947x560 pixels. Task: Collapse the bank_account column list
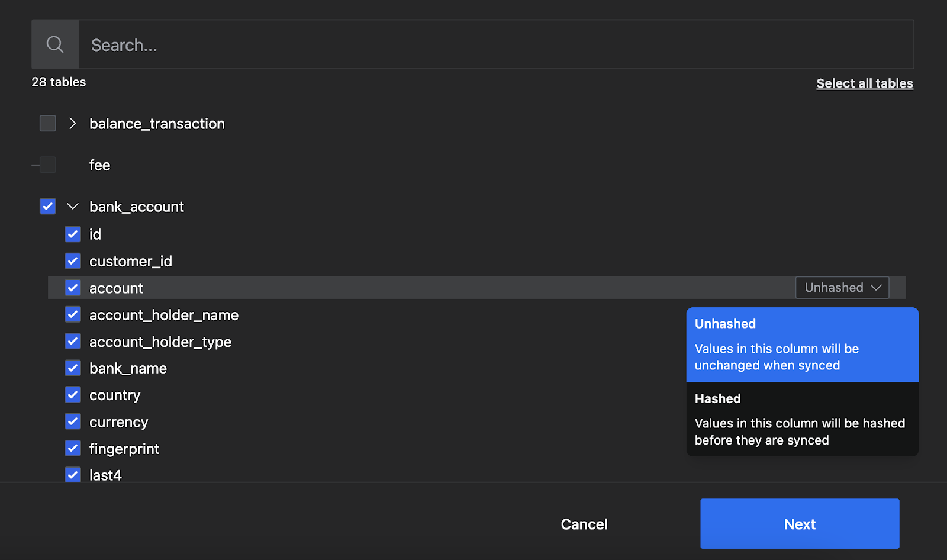(x=73, y=206)
